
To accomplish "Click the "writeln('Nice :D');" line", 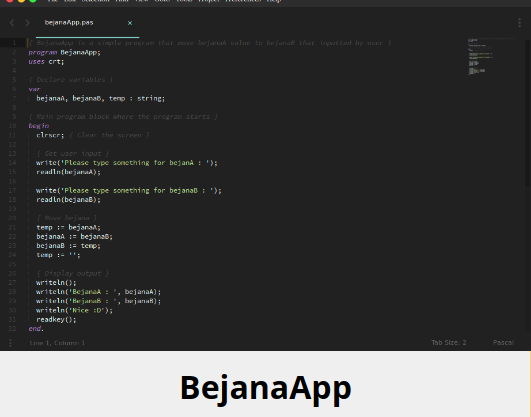I will tap(75, 310).
